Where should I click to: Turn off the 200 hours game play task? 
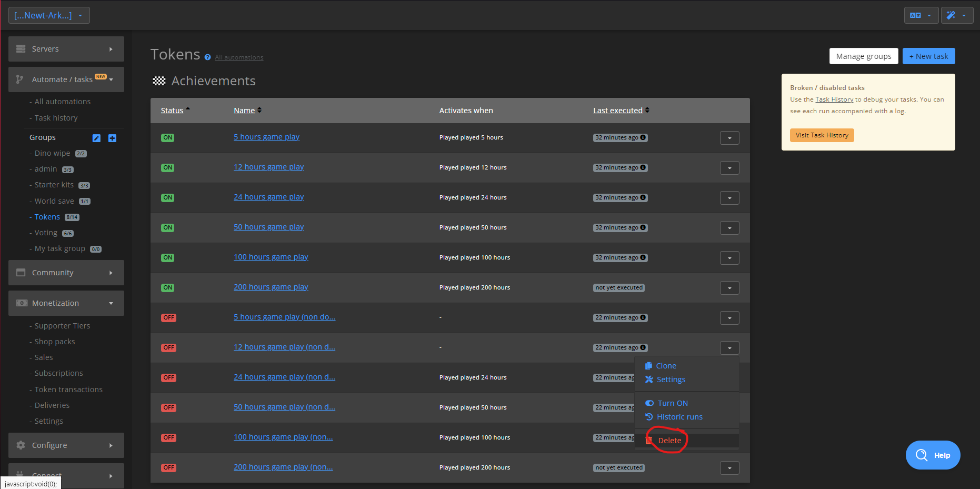pyautogui.click(x=167, y=287)
